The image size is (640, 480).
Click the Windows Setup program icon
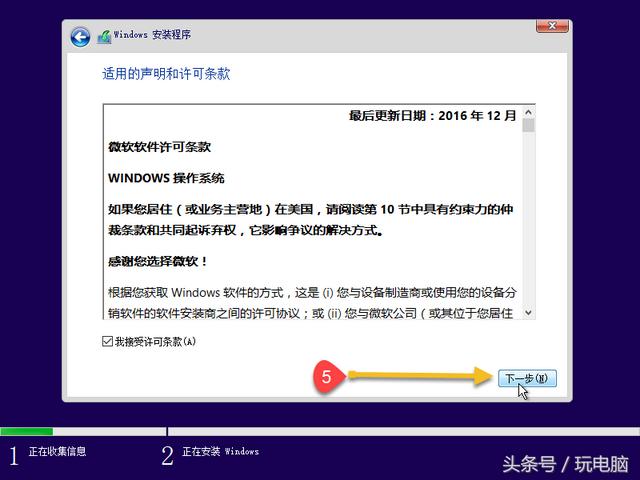[x=104, y=37]
